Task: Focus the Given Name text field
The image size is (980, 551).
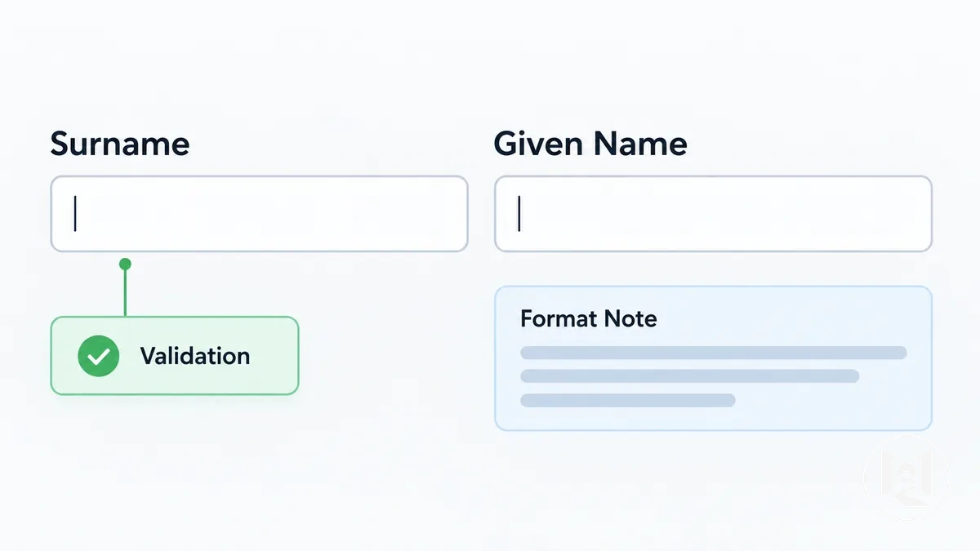Action: click(x=713, y=214)
